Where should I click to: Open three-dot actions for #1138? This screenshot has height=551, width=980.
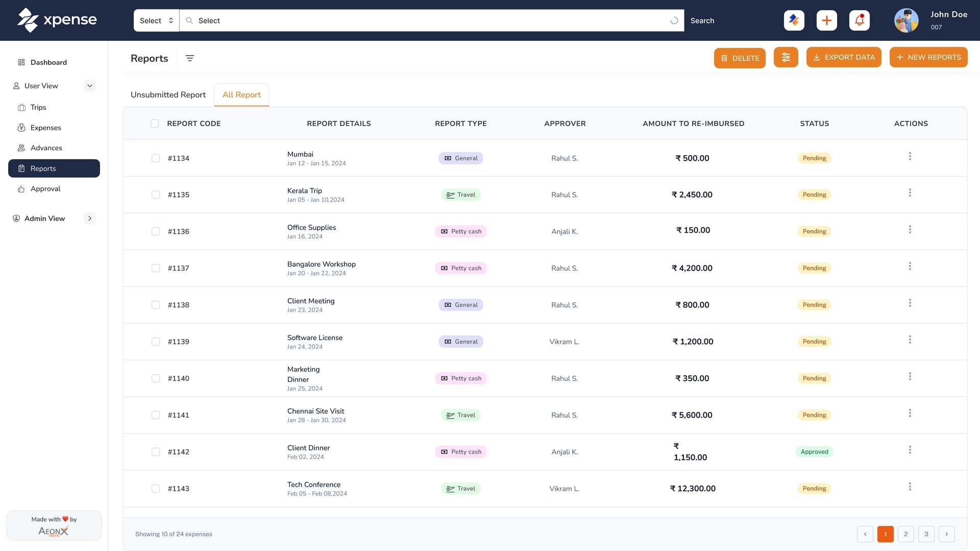tap(910, 303)
